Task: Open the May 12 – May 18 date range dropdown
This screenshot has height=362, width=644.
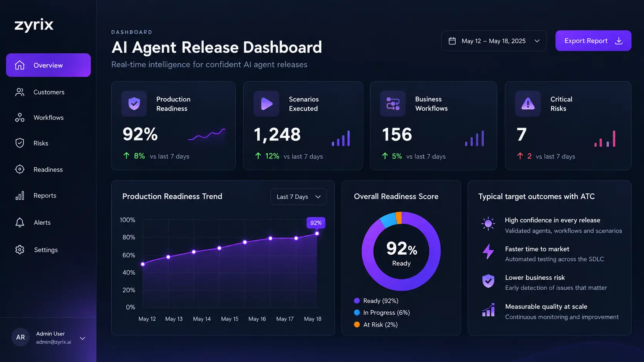Action: coord(494,41)
